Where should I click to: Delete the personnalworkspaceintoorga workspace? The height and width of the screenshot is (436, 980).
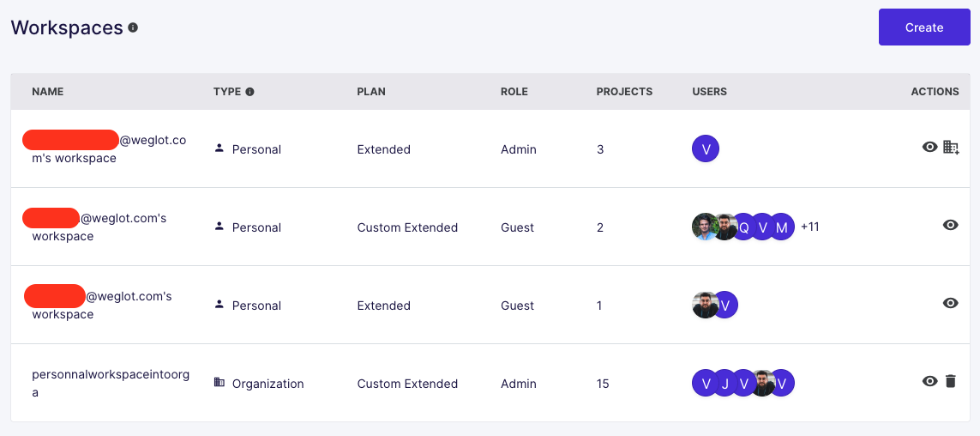[x=950, y=381]
